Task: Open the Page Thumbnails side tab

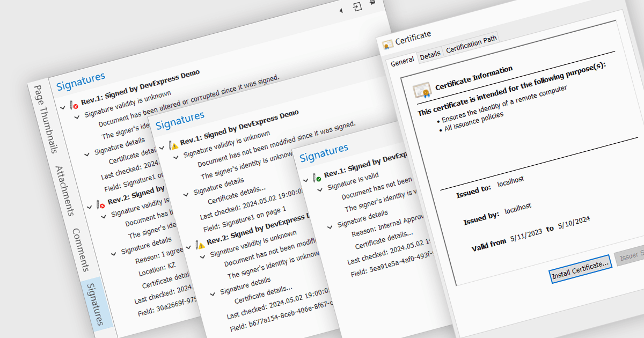Action: click(x=46, y=119)
